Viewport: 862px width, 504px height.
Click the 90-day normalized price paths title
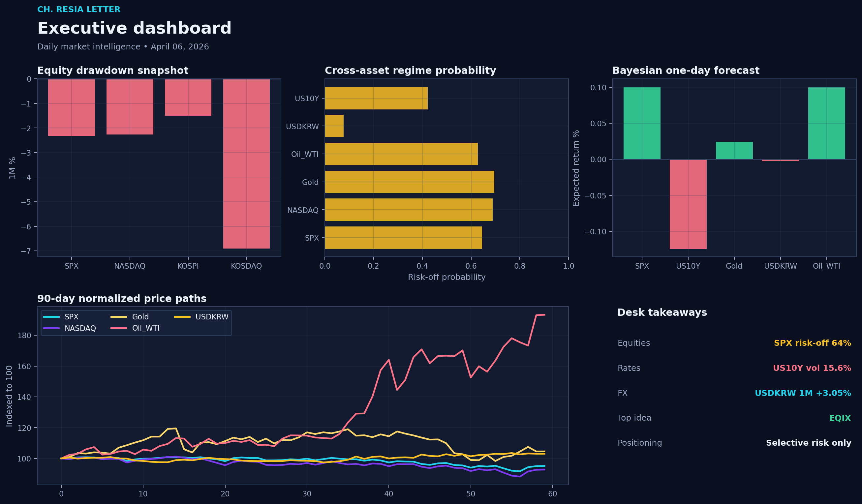tap(122, 299)
